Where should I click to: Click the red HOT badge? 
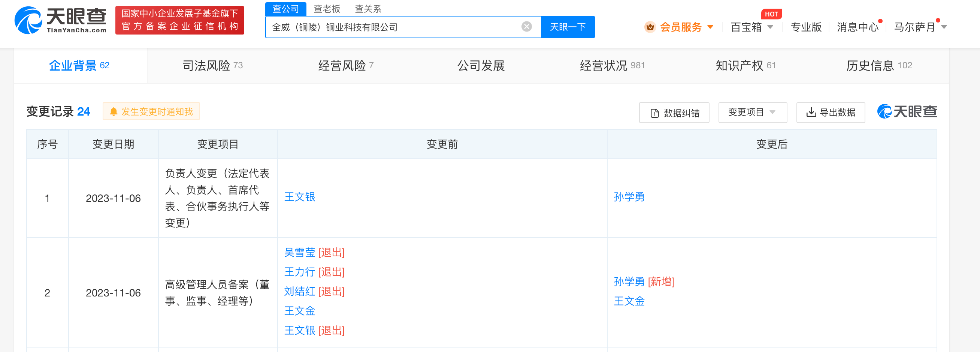click(x=771, y=14)
